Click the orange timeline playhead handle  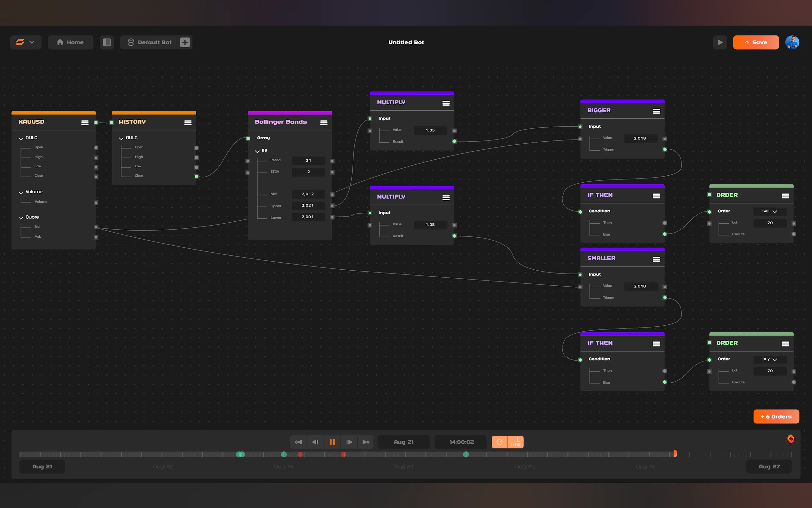675,454
